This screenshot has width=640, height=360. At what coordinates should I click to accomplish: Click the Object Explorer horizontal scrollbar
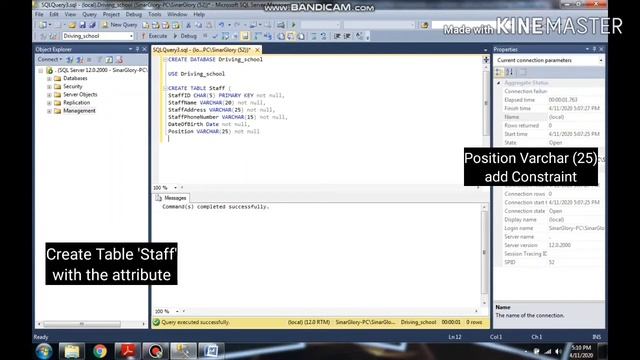tap(82, 324)
